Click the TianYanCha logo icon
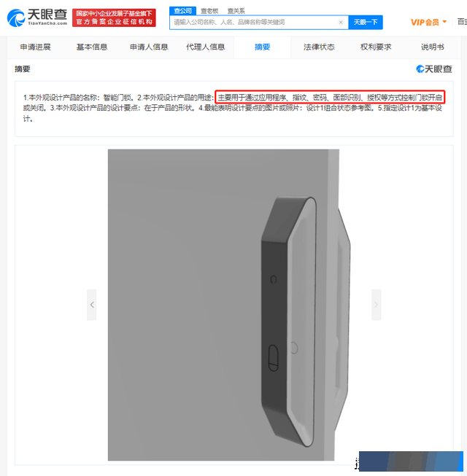The height and width of the screenshot is (476, 467). 16,18
